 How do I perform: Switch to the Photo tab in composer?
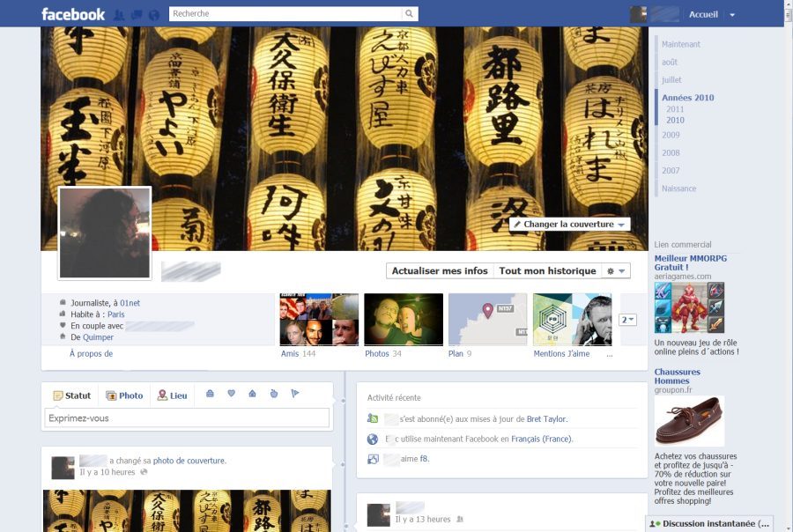point(124,395)
